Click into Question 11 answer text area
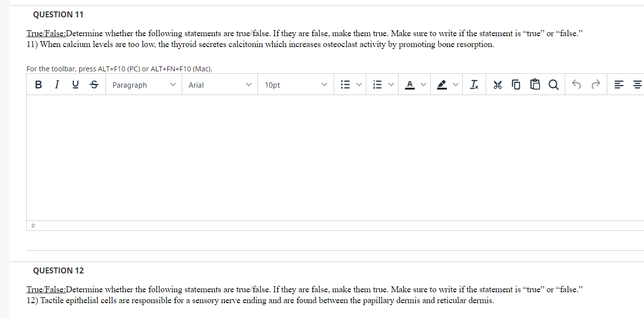Screen dimensions: 644x318 335,158
